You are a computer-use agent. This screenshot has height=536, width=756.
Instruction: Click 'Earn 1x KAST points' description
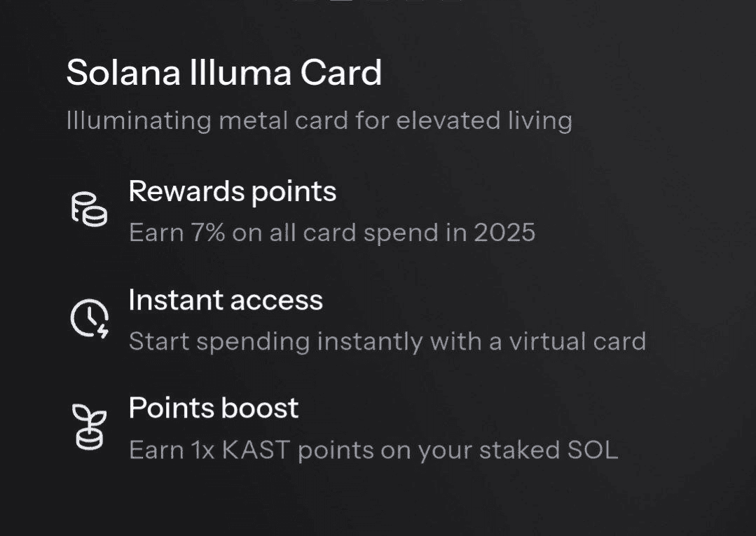pos(373,450)
